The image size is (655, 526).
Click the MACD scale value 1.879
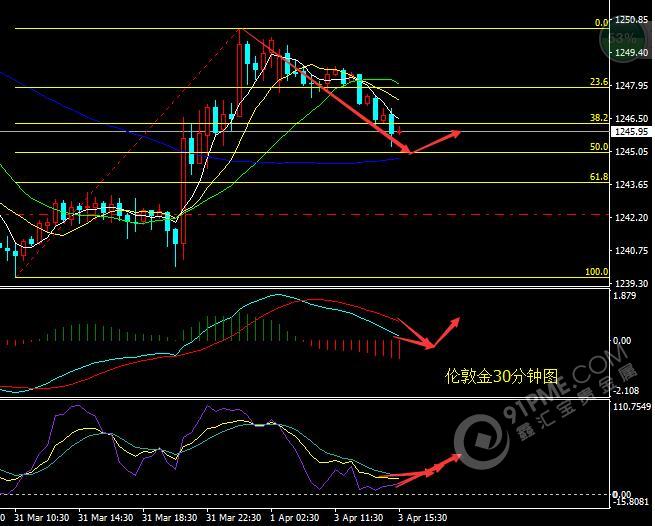coord(625,296)
